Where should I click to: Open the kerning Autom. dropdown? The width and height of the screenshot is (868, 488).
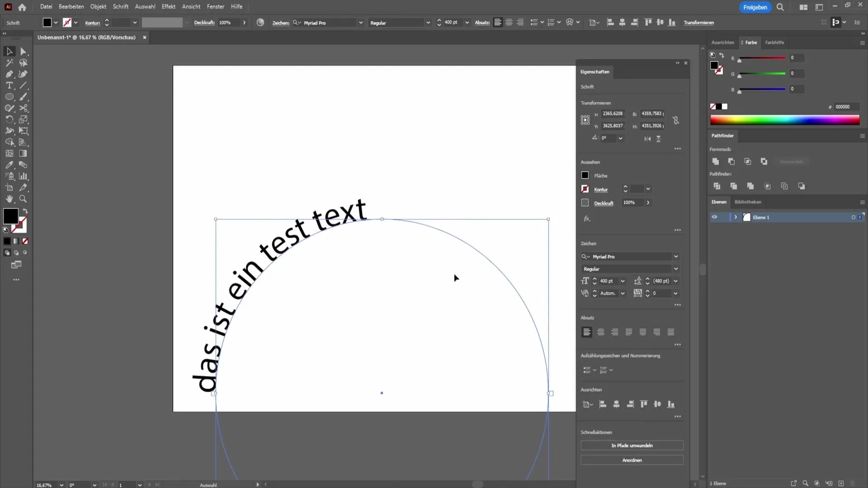point(623,293)
